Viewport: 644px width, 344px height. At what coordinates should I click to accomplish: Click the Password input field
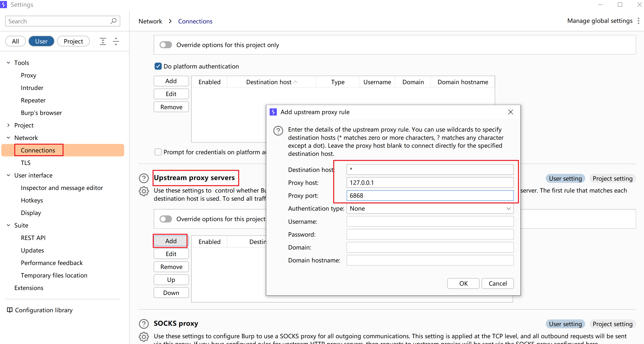point(430,234)
